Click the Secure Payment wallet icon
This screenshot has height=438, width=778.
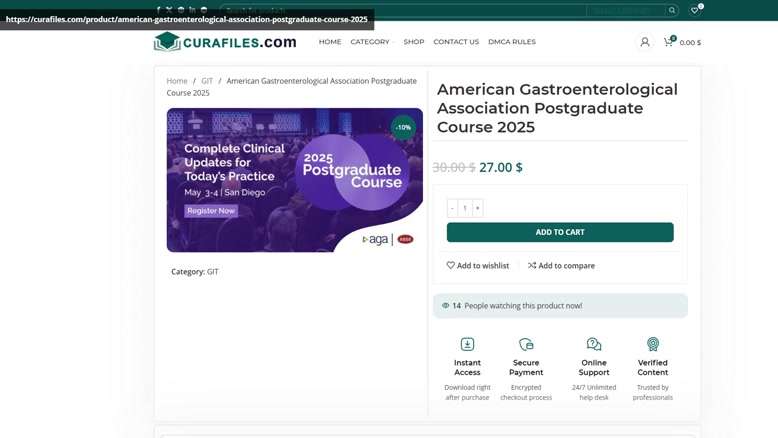click(x=526, y=344)
